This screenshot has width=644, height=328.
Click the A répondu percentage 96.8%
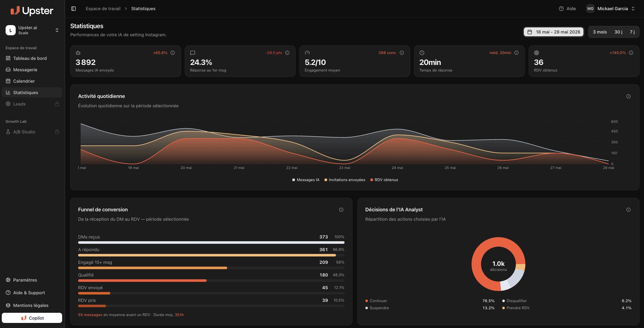(338, 250)
